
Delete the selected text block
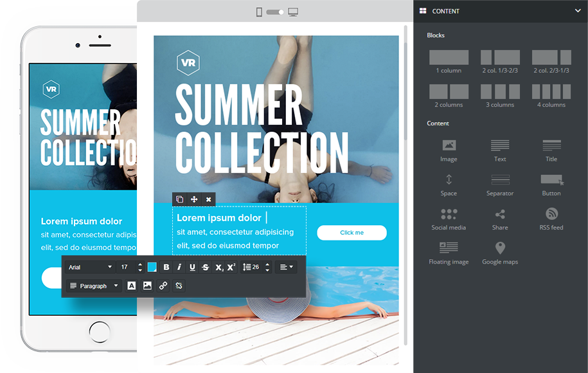pos(208,199)
